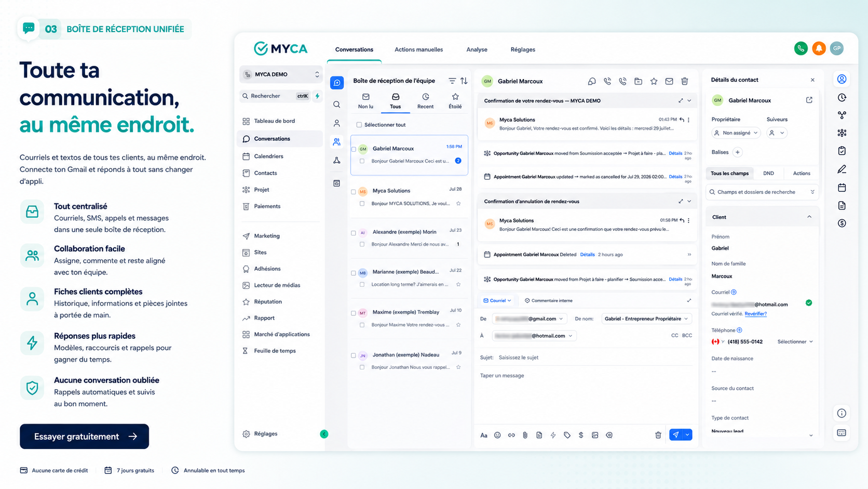The image size is (868, 489).
Task: Click the link icon in the composer toolbar
Action: 511,435
